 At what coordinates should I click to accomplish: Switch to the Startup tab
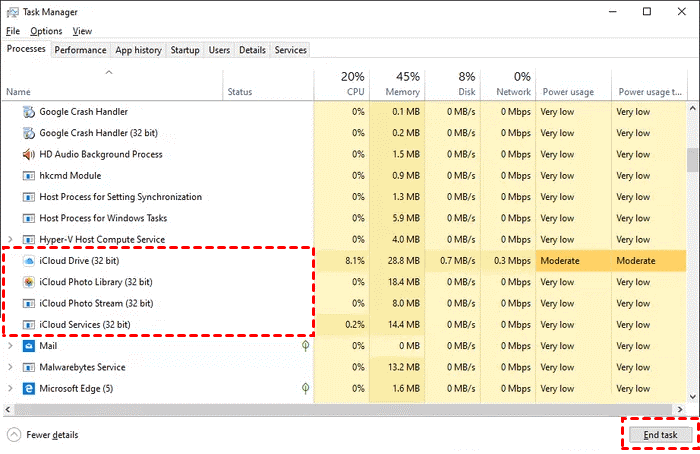[x=185, y=49]
